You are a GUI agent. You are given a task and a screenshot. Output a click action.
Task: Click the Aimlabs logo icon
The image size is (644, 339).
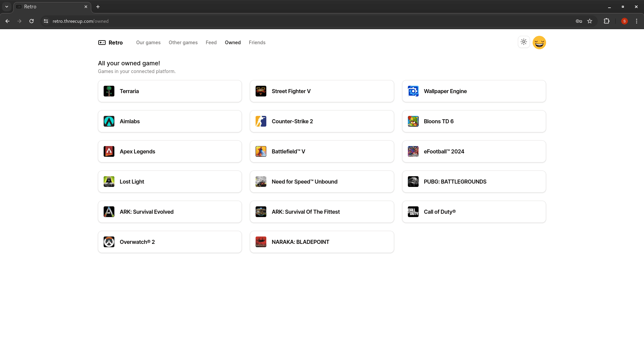coord(109,121)
